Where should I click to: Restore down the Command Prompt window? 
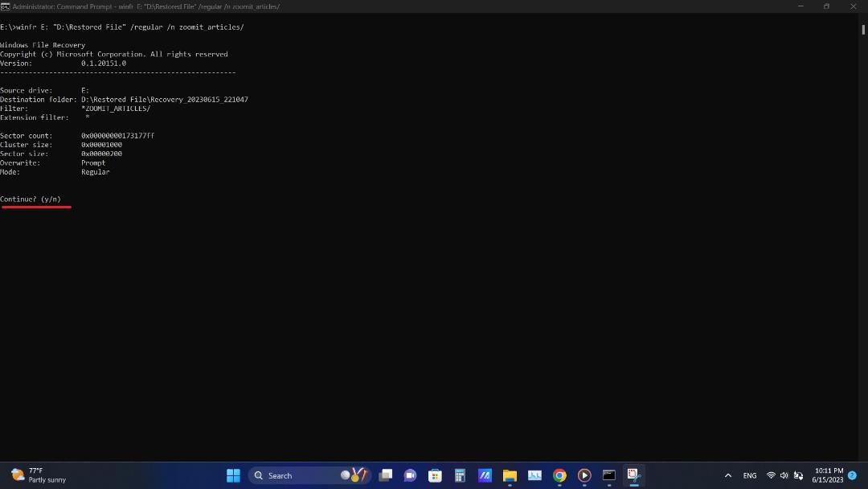click(x=826, y=6)
